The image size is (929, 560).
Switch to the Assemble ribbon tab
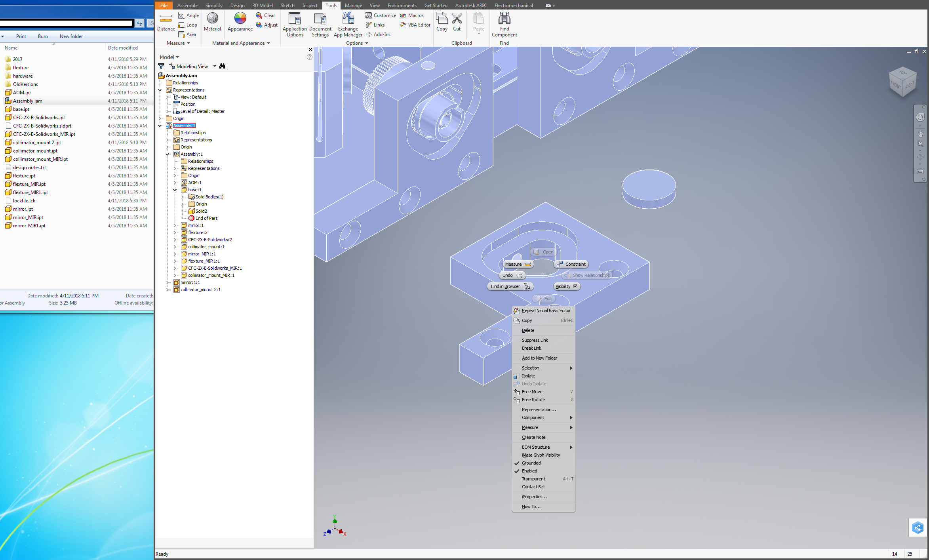tap(187, 6)
